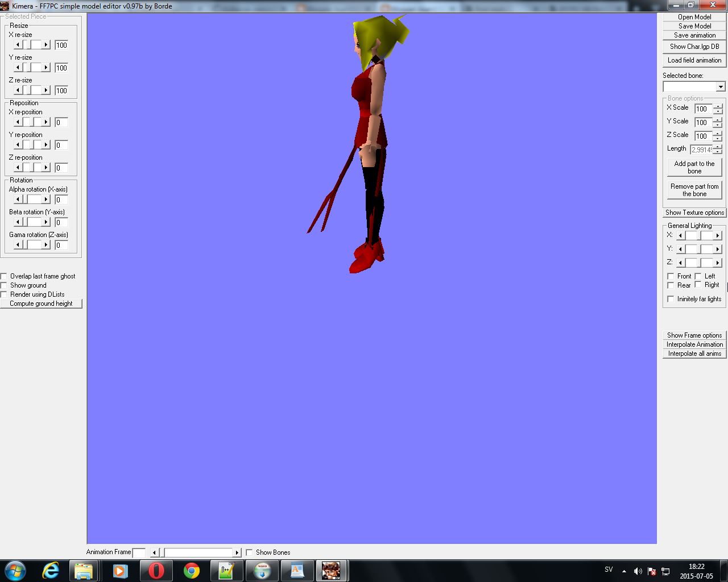Click the Save animation button

pyautogui.click(x=694, y=35)
